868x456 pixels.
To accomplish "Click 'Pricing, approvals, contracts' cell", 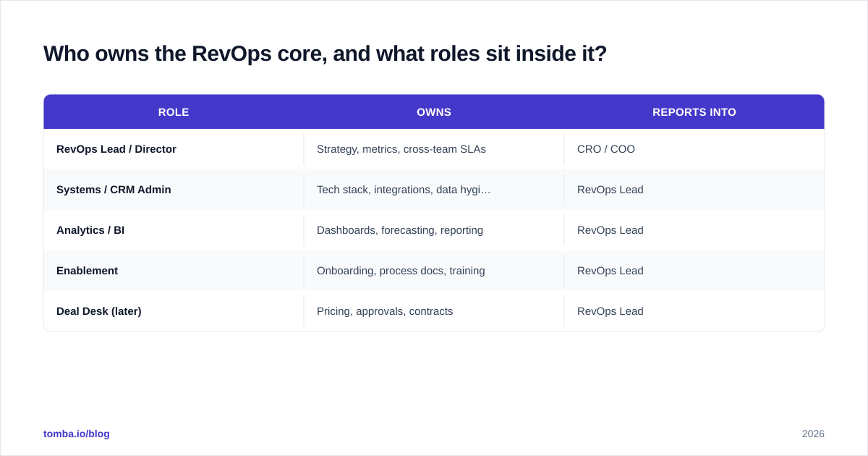I will 434,311.
